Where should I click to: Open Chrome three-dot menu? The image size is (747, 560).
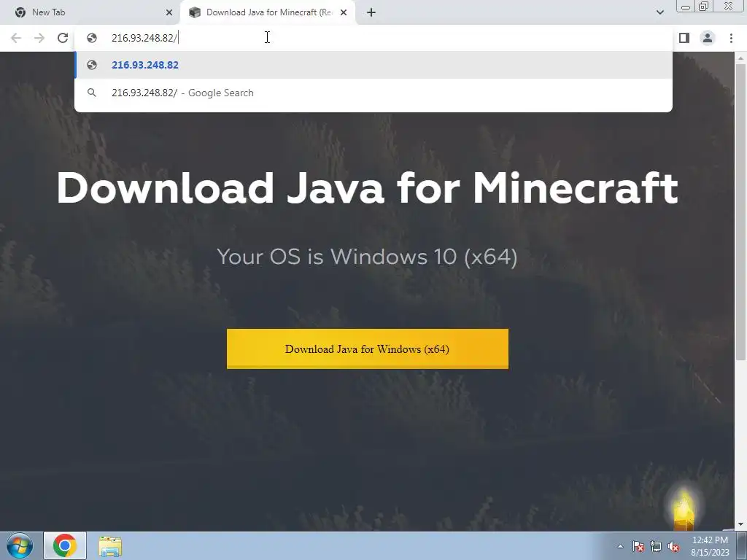click(731, 38)
